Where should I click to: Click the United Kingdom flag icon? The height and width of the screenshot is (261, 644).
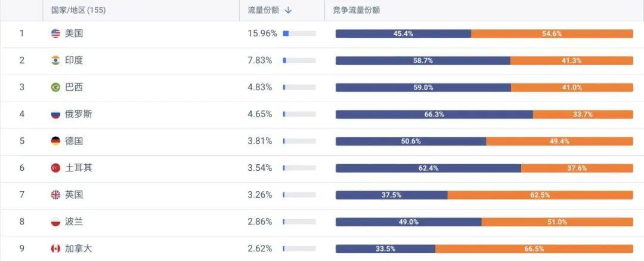[55, 195]
